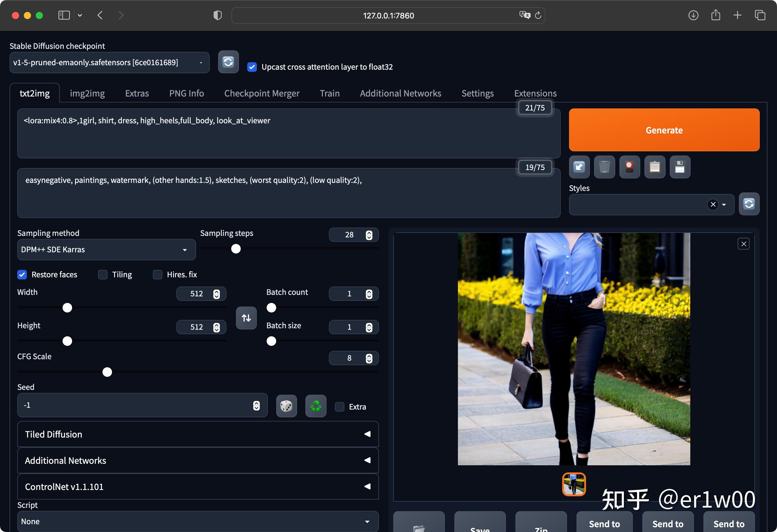
Task: Swap width and height with arrows button
Action: 246,318
